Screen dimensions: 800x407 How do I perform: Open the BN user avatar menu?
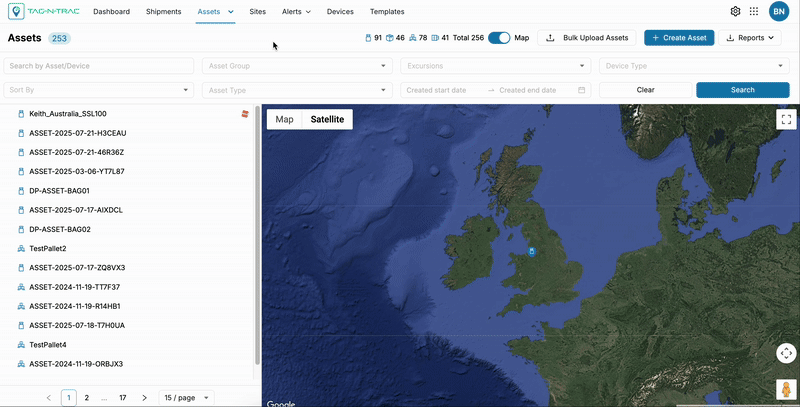779,11
